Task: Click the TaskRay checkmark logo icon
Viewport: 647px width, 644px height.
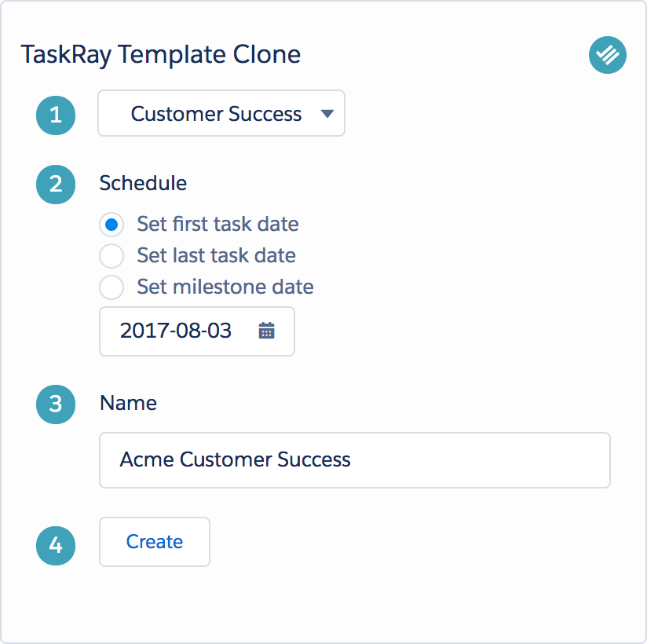Action: [x=608, y=55]
